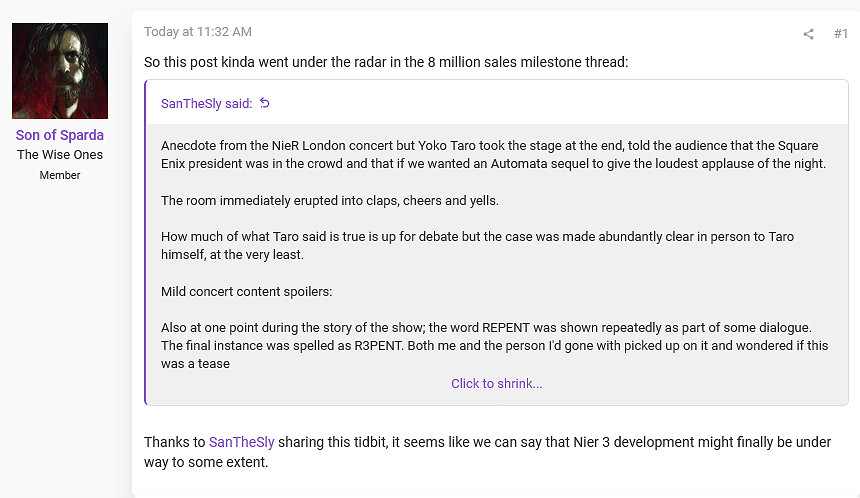
Task: Open the SanTheSly mention in the Thanks sentence
Action: (x=241, y=441)
